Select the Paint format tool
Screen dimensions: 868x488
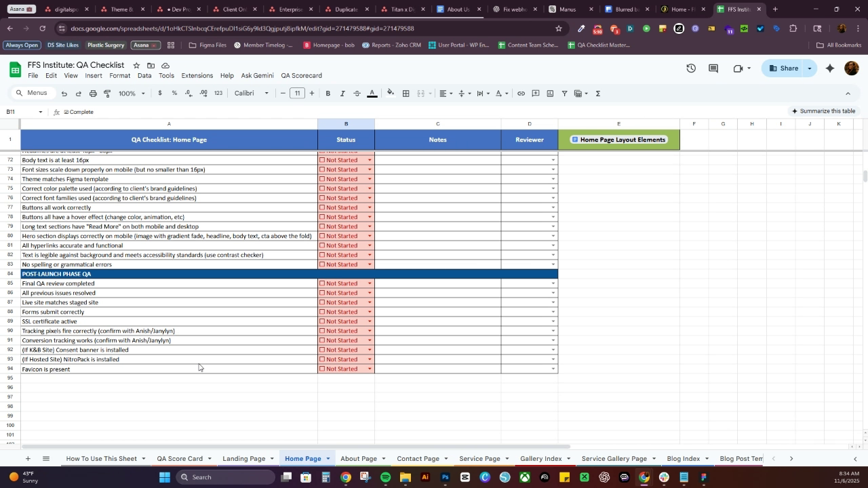tap(107, 94)
